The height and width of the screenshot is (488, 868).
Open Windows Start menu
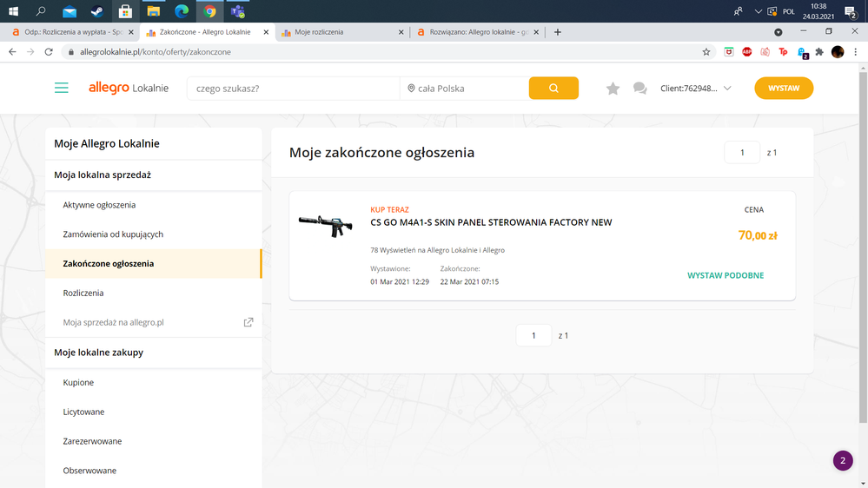tap(13, 11)
